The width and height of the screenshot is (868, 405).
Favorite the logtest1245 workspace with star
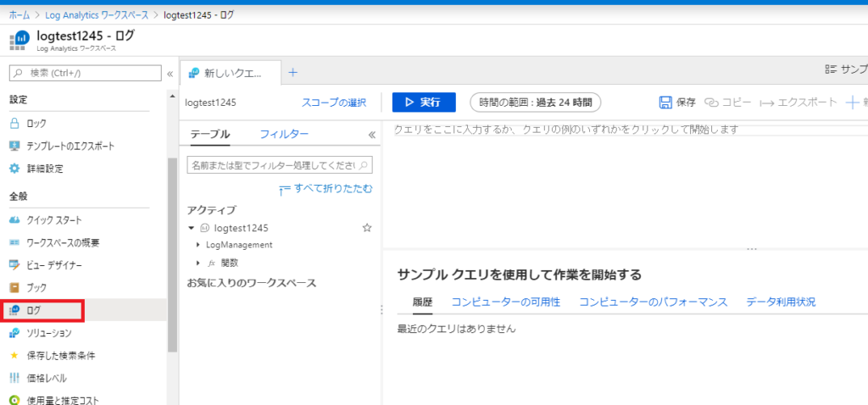pyautogui.click(x=366, y=227)
